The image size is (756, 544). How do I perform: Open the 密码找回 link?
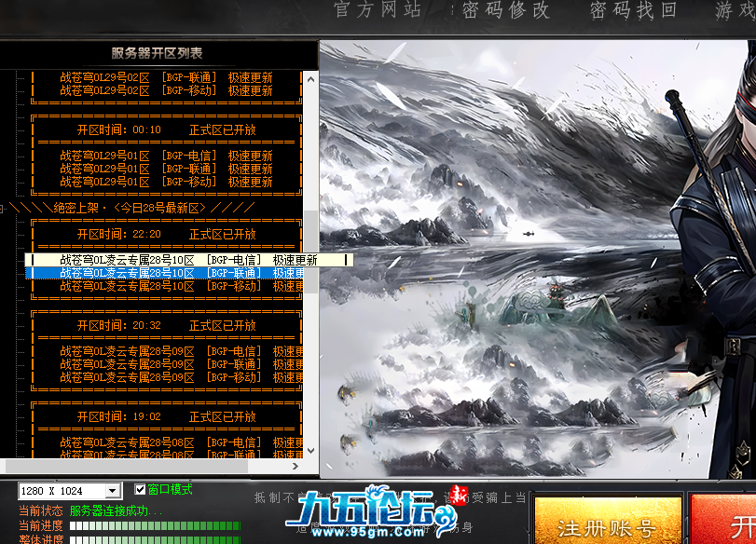[x=634, y=9]
